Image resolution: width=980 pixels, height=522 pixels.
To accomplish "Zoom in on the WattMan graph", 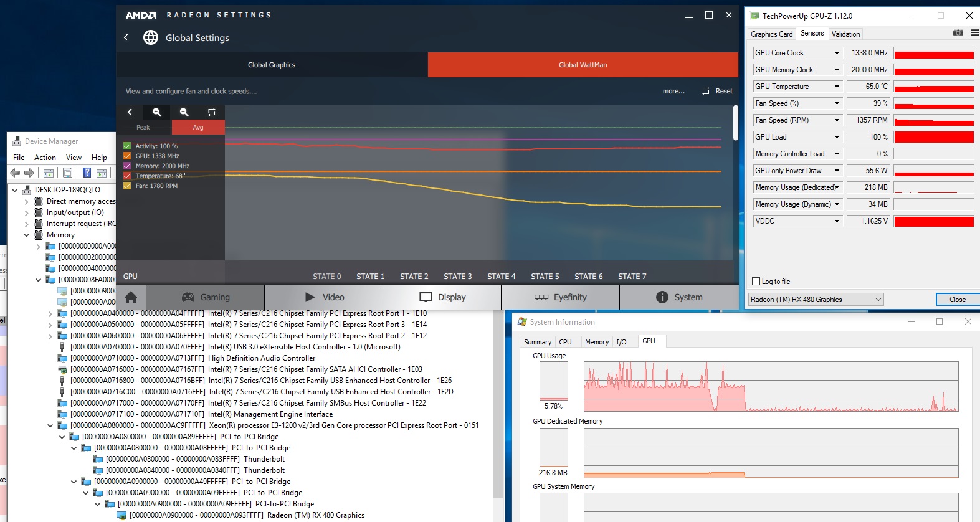I will click(157, 112).
